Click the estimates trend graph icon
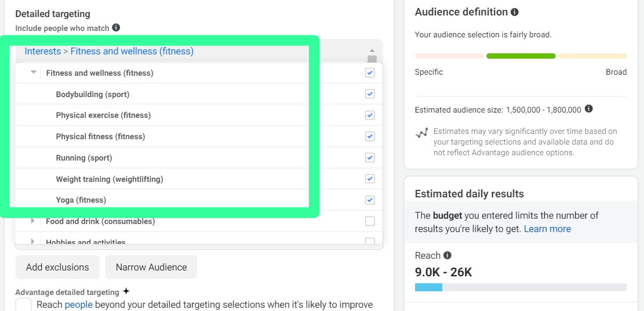 pyautogui.click(x=422, y=133)
